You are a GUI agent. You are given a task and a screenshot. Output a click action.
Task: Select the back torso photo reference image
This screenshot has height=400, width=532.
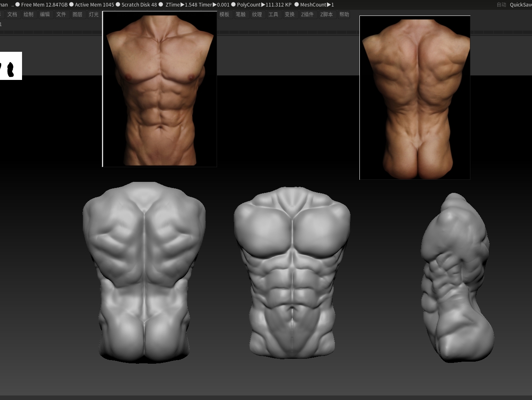pyautogui.click(x=415, y=98)
